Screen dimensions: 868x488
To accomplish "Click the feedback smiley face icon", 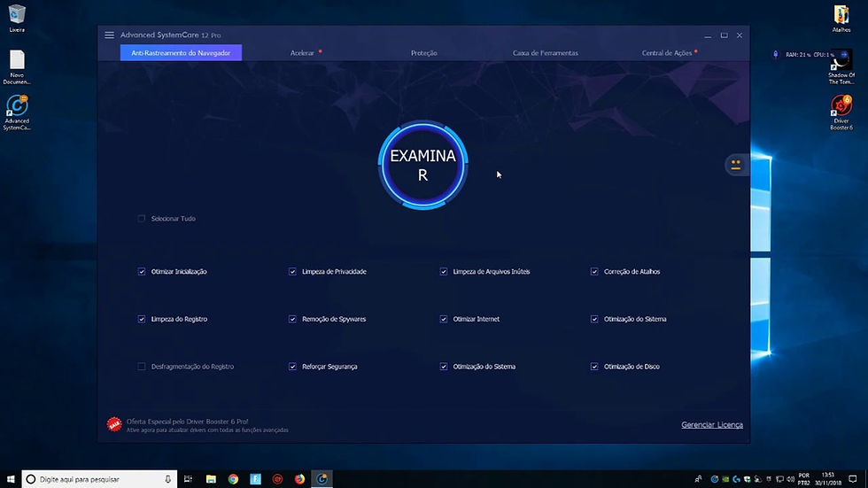I will (x=736, y=165).
